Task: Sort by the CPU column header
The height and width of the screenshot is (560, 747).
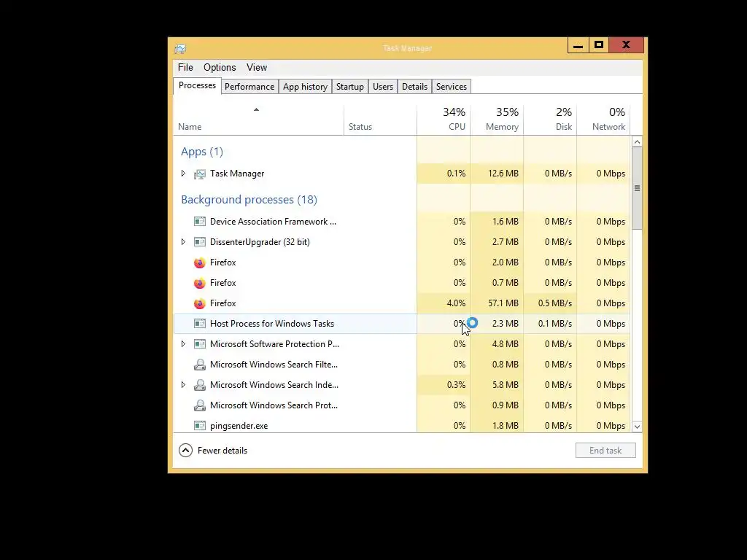Action: pyautogui.click(x=444, y=120)
